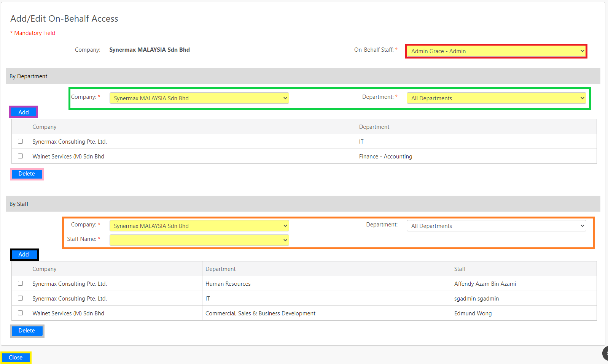The height and width of the screenshot is (364, 608).
Task: Click Add button in By Staff section
Action: 24,255
